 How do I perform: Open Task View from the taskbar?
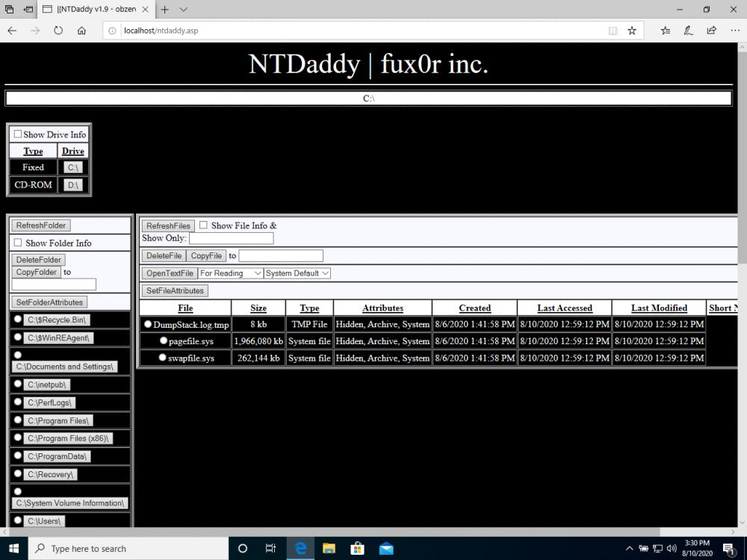click(270, 548)
